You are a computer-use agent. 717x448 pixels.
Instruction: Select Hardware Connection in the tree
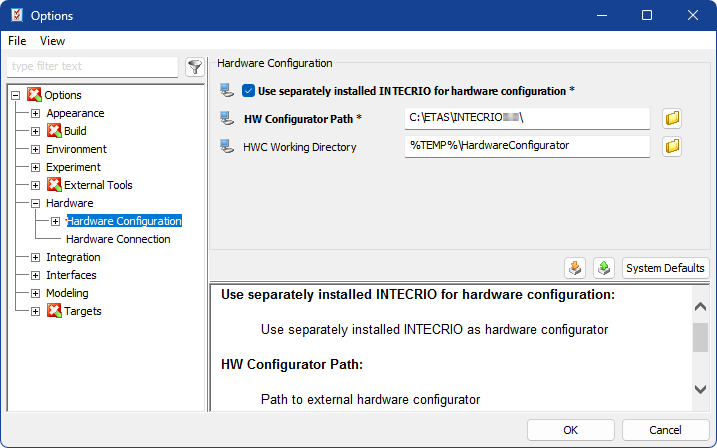tap(118, 239)
